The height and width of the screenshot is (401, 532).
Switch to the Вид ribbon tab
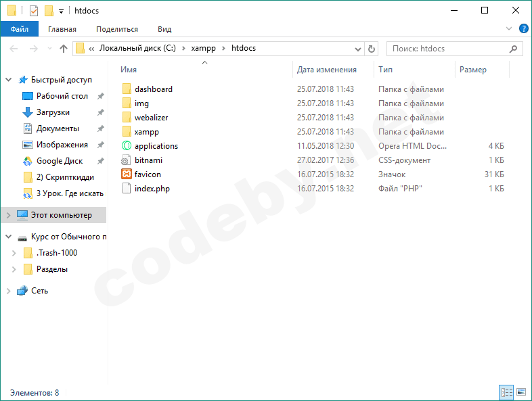tap(164, 29)
